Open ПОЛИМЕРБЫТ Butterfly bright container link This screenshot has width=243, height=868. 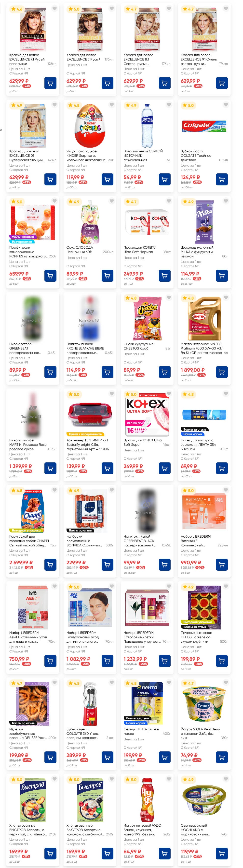pos(87,445)
